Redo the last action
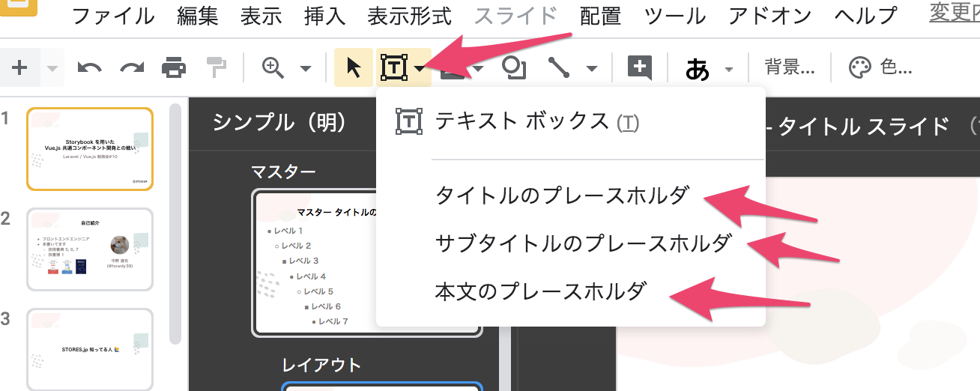This screenshot has height=391, width=980. [132, 68]
